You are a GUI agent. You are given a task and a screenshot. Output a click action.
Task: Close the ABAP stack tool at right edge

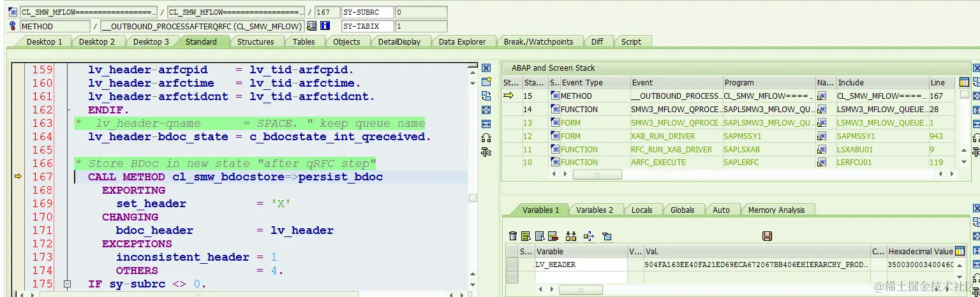[x=976, y=68]
